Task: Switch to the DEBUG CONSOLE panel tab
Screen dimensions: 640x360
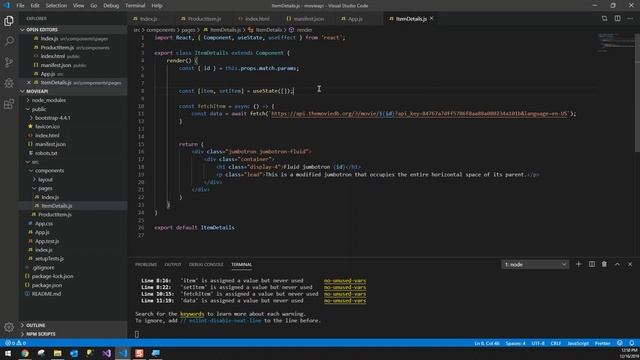Action: coord(206,264)
